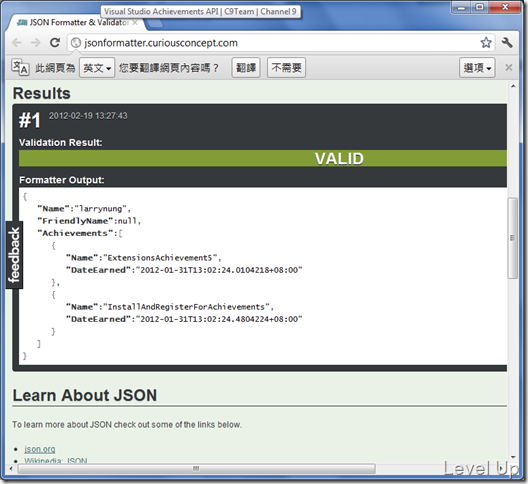The image size is (528, 484).
Task: Click the DateEarned value ending 4804224+08:00
Action: point(219,319)
